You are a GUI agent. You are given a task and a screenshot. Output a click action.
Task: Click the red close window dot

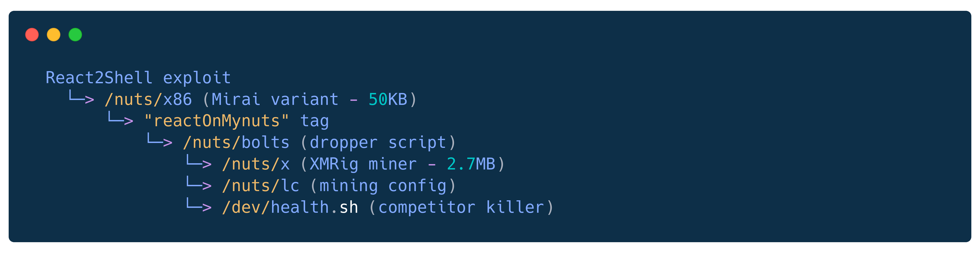(32, 35)
